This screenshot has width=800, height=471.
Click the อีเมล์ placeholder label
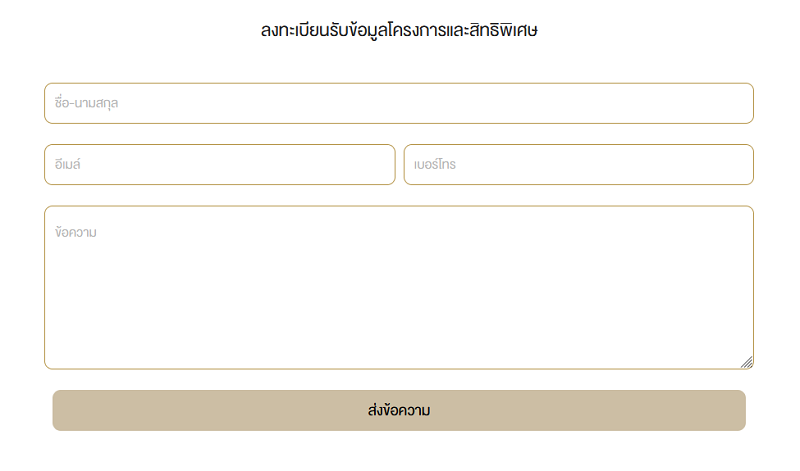coord(67,164)
